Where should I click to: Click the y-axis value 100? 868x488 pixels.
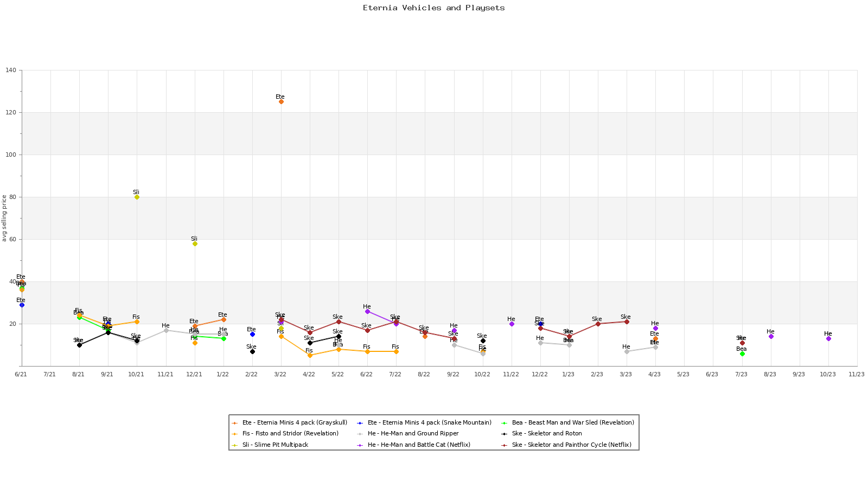pos(11,155)
